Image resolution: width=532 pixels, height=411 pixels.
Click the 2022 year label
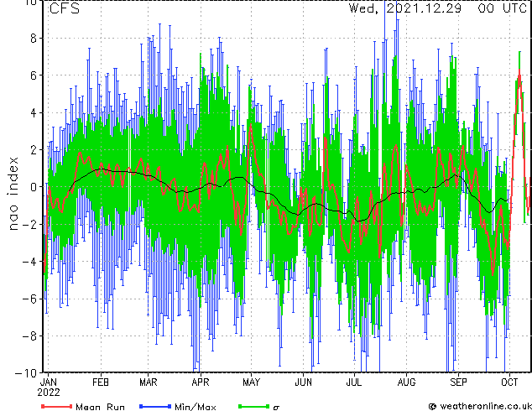[x=48, y=393]
